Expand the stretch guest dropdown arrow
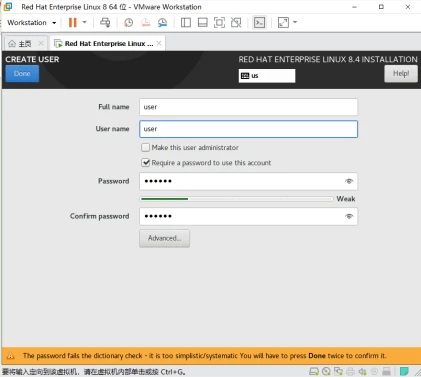This screenshot has height=378, width=421. [295, 22]
